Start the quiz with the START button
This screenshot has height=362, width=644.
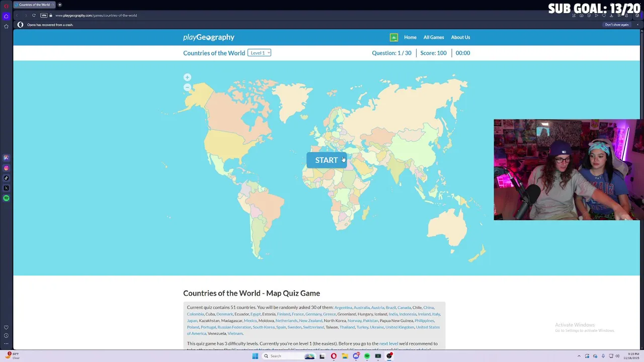pyautogui.click(x=327, y=160)
